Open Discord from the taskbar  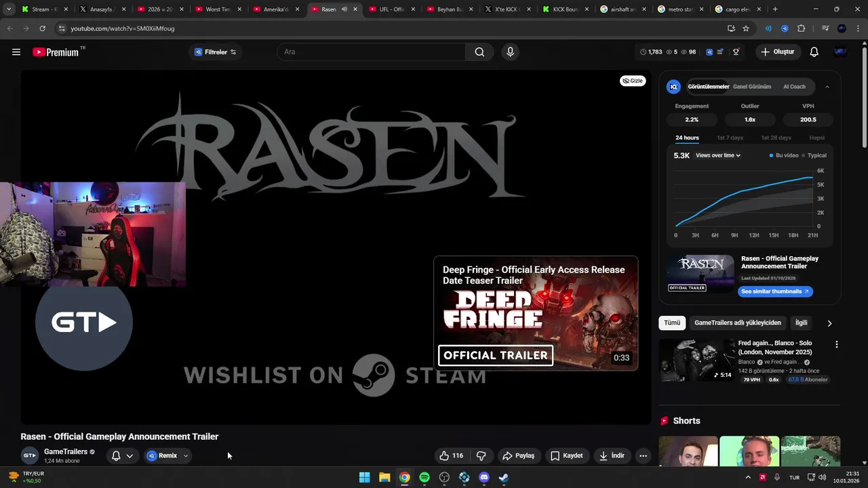pyautogui.click(x=484, y=477)
